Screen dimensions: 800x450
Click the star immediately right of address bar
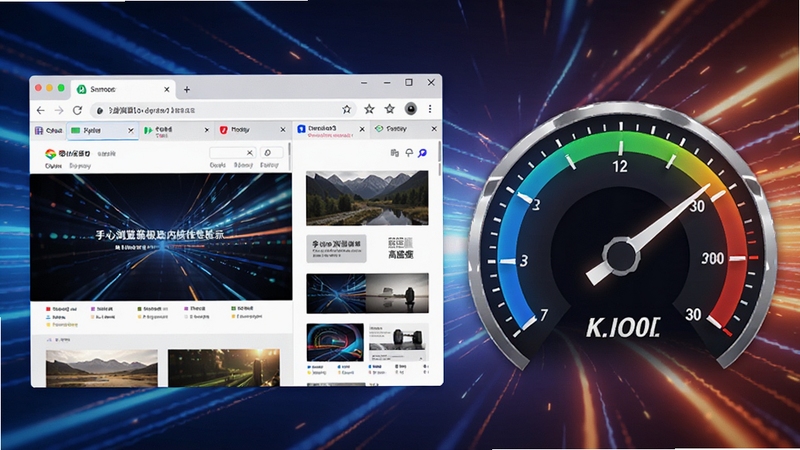pyautogui.click(x=369, y=109)
